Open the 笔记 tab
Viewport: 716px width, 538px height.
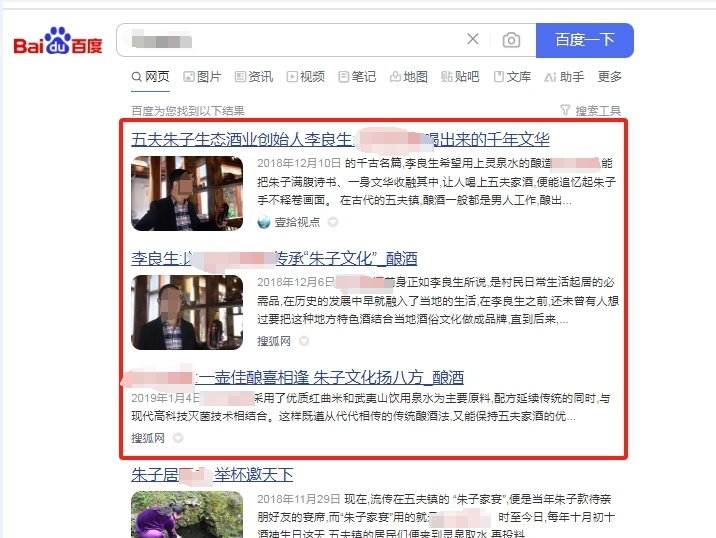[x=357, y=77]
